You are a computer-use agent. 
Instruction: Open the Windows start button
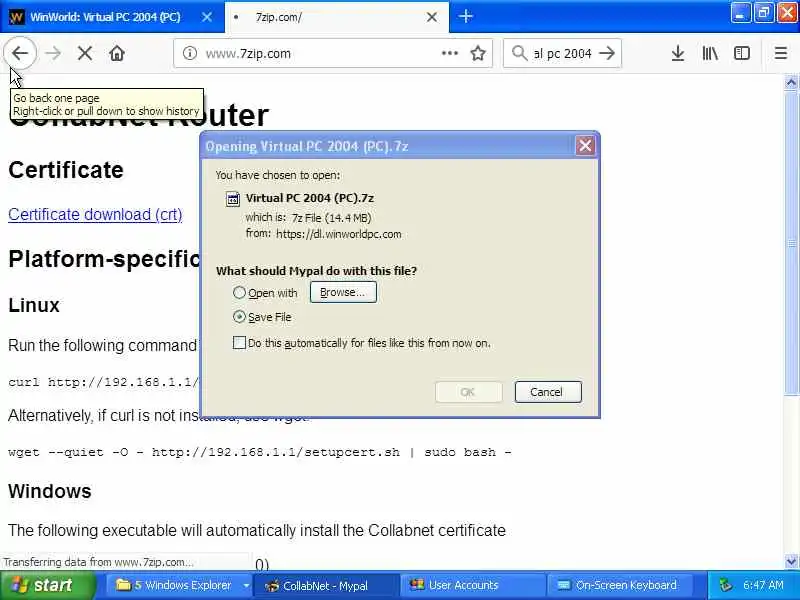coord(48,585)
